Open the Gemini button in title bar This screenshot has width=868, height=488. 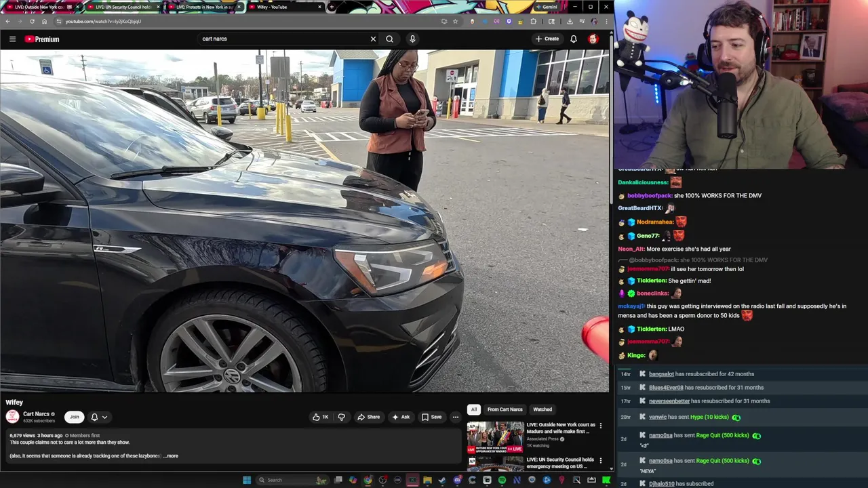pos(547,7)
